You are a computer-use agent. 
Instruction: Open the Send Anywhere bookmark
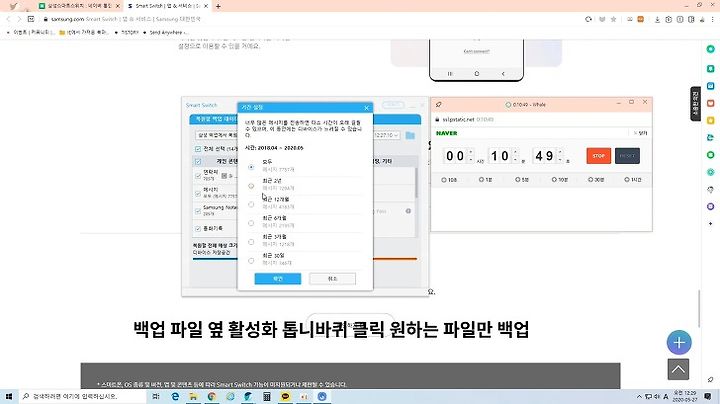(x=165, y=33)
